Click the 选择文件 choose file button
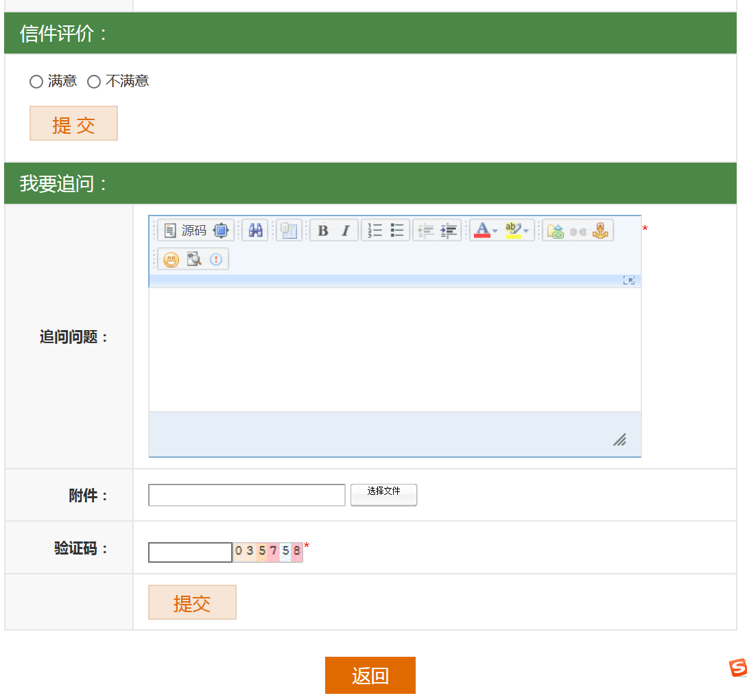This screenshot has height=700, width=747. pyautogui.click(x=383, y=494)
